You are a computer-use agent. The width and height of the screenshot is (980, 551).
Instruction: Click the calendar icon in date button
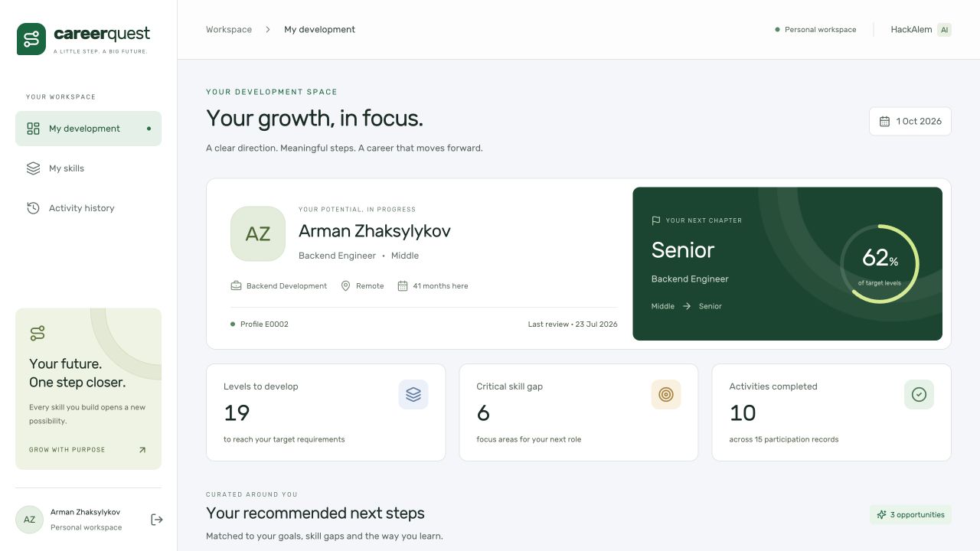click(x=884, y=121)
